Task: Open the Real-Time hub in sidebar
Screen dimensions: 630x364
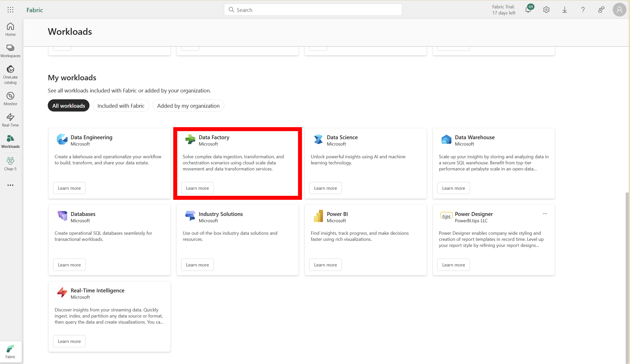Action: click(x=10, y=120)
